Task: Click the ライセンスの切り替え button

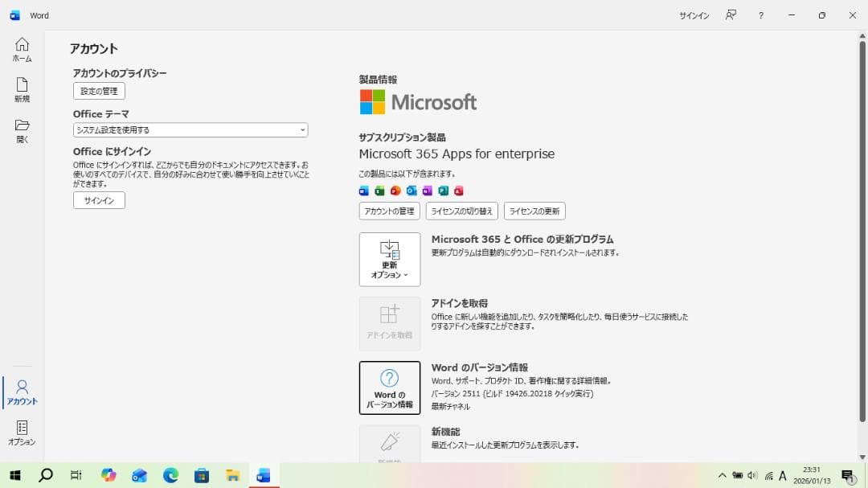Action: 462,211
